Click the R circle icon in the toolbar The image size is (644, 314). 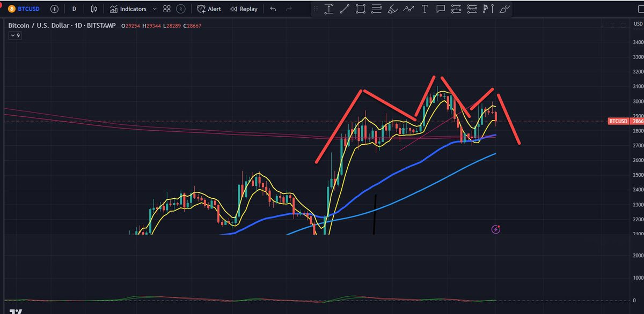coord(180,9)
